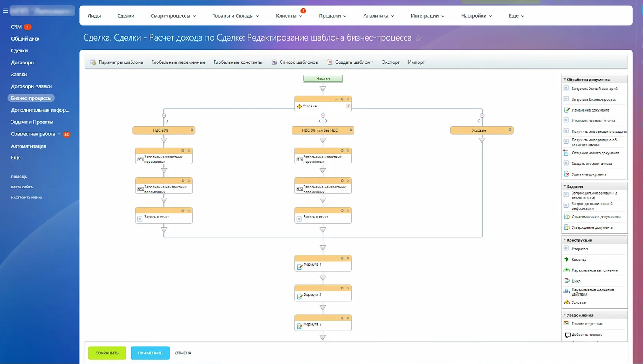Move the НДС 20% branch right with its arrow
Image resolution: width=643 pixels, height=364 pixels.
(x=167, y=121)
